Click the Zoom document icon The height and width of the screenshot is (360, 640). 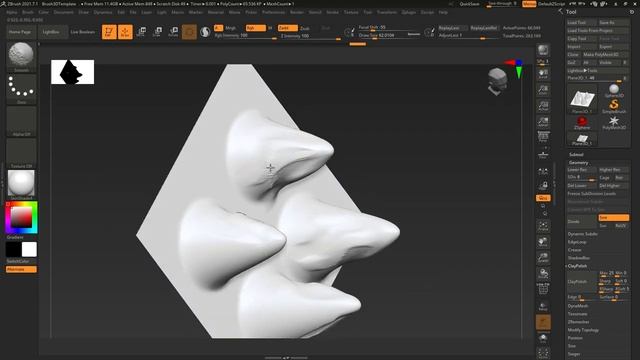(x=543, y=90)
